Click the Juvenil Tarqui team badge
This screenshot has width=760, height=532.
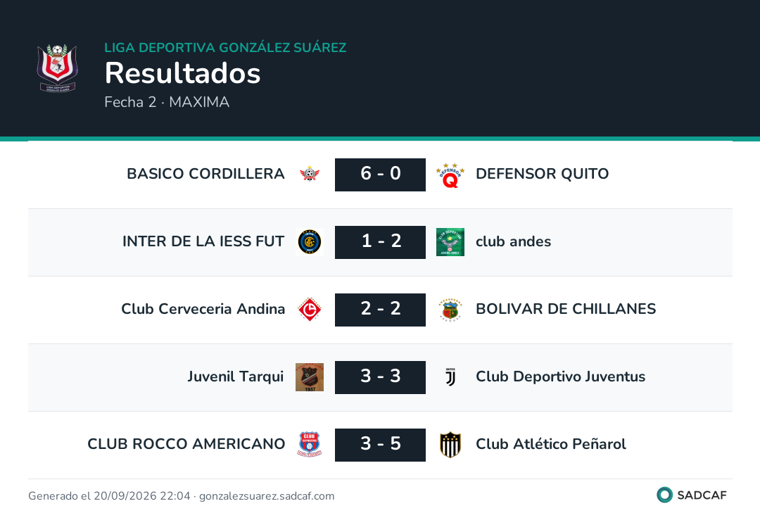[310, 377]
